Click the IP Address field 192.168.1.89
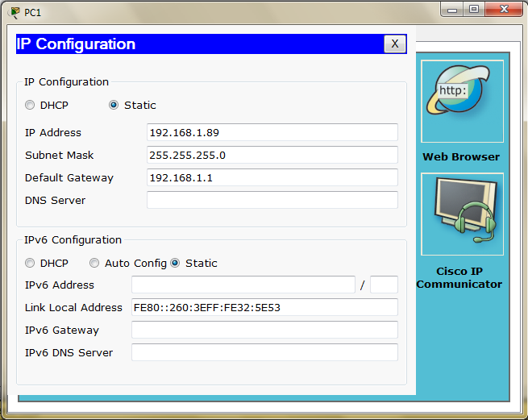This screenshot has height=420, width=528. pyautogui.click(x=272, y=132)
